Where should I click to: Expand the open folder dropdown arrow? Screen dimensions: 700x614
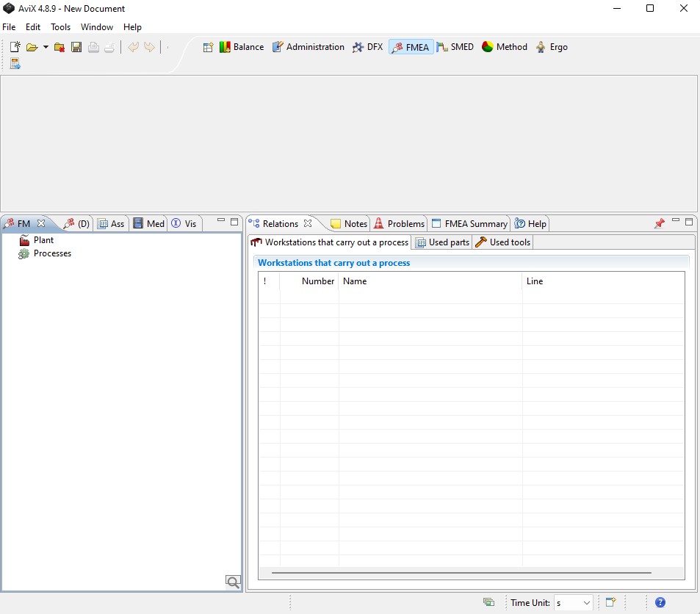[x=46, y=47]
